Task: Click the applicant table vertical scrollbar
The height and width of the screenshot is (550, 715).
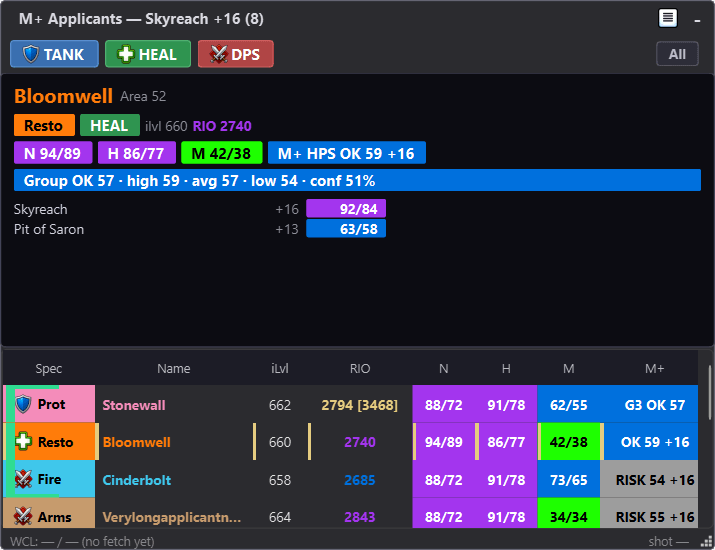Action: pos(710,392)
